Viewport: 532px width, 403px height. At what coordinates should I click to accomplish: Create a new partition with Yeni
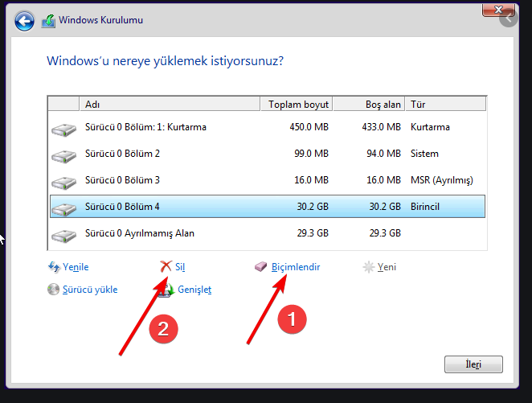[387, 267]
